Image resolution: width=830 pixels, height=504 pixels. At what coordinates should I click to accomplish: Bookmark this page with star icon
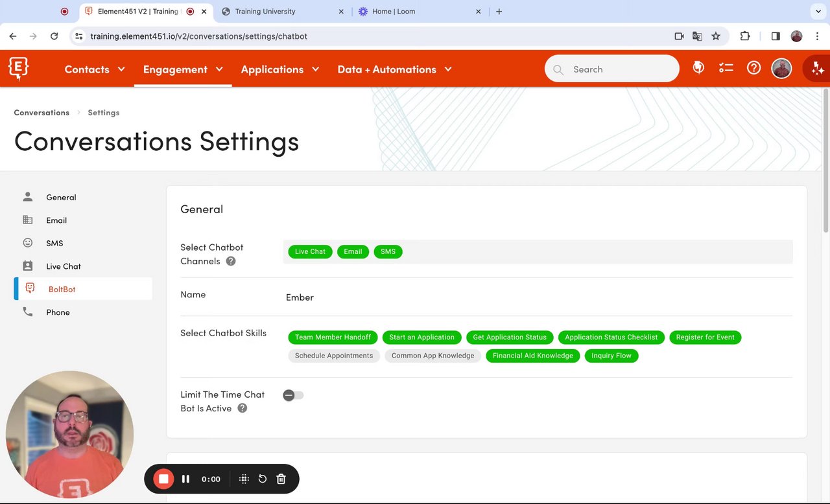[716, 36]
